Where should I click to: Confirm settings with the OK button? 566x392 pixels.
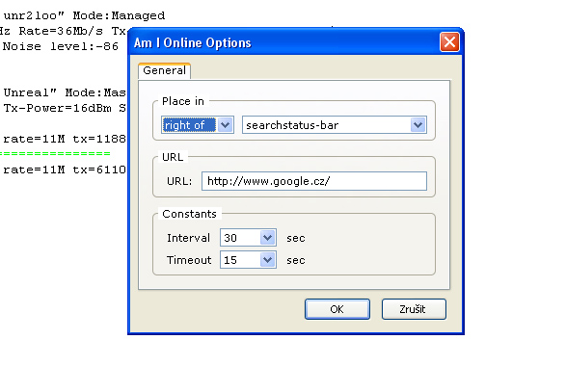[x=337, y=309]
